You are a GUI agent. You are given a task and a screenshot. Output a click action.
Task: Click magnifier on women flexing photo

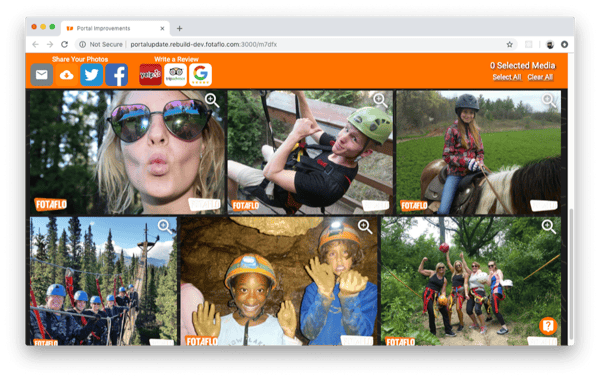(548, 227)
